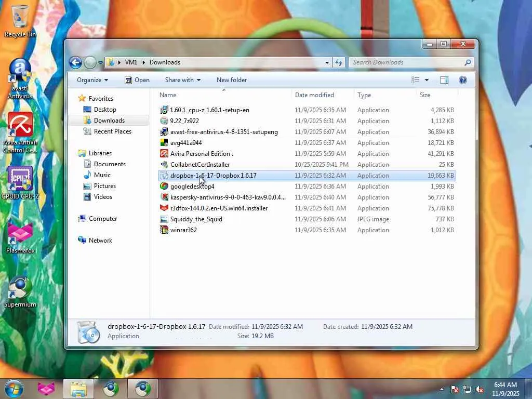
Task: Select Network in navigation pane
Action: point(100,240)
